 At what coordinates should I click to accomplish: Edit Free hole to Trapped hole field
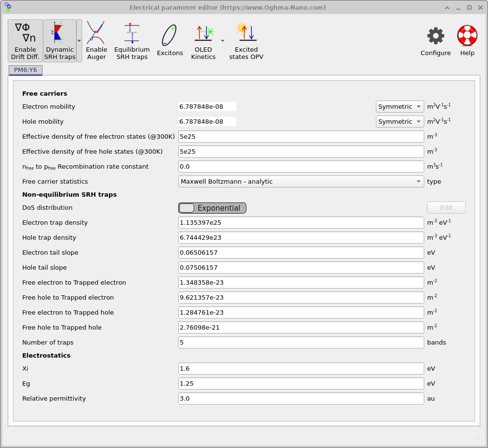coord(301,327)
